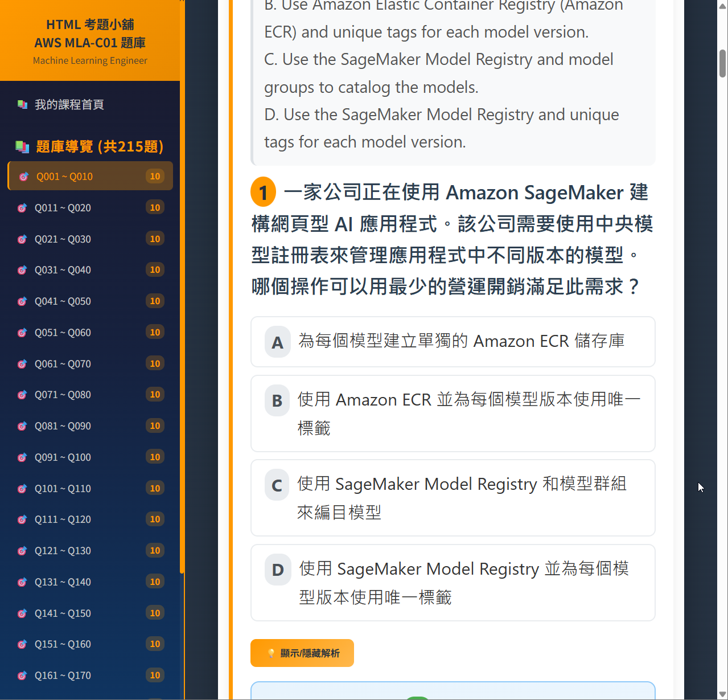Click target icon next to Q121 ~ Q130
The image size is (728, 700).
(x=22, y=551)
